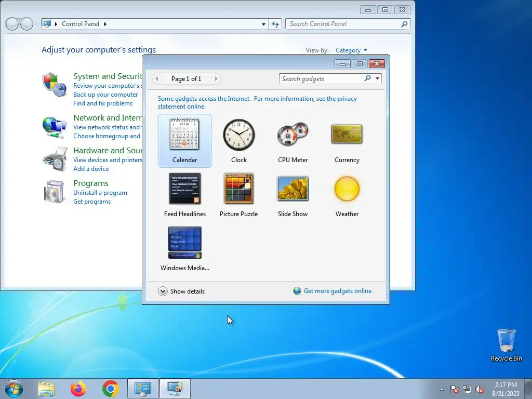This screenshot has width=532, height=399.
Task: Open Hardware and Sound printer icon
Action: [x=54, y=159]
